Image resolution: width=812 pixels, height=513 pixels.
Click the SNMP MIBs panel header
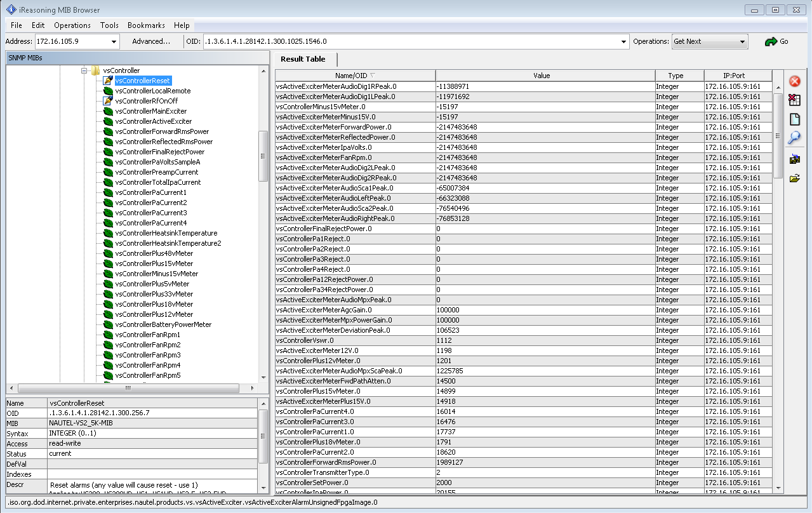point(137,58)
